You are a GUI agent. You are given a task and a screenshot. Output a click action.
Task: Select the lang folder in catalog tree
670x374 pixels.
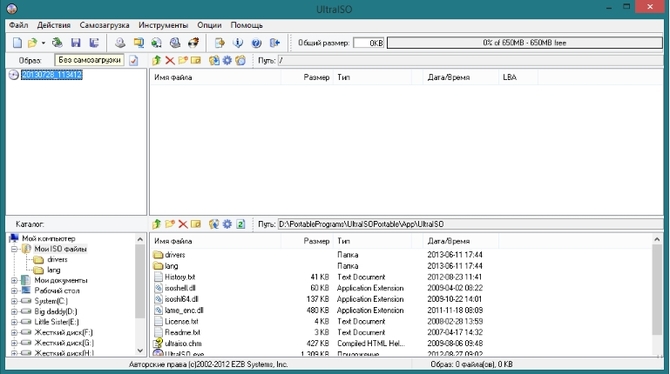pos(53,270)
